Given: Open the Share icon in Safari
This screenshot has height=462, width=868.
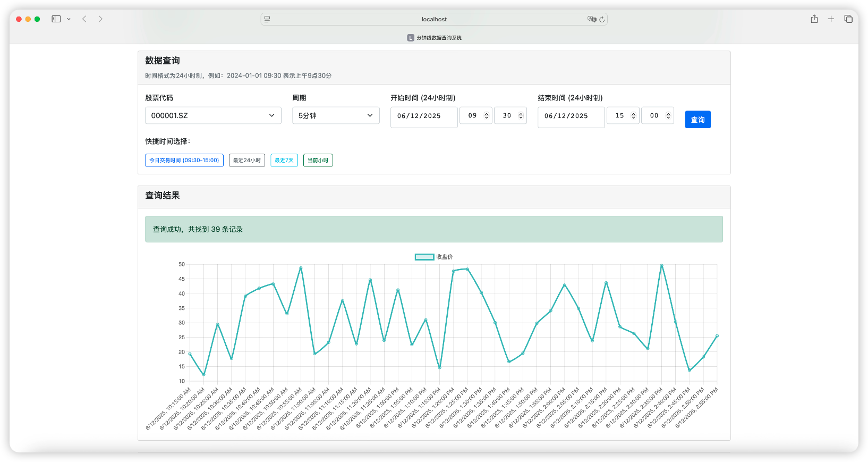Looking at the screenshot, I should (x=814, y=19).
